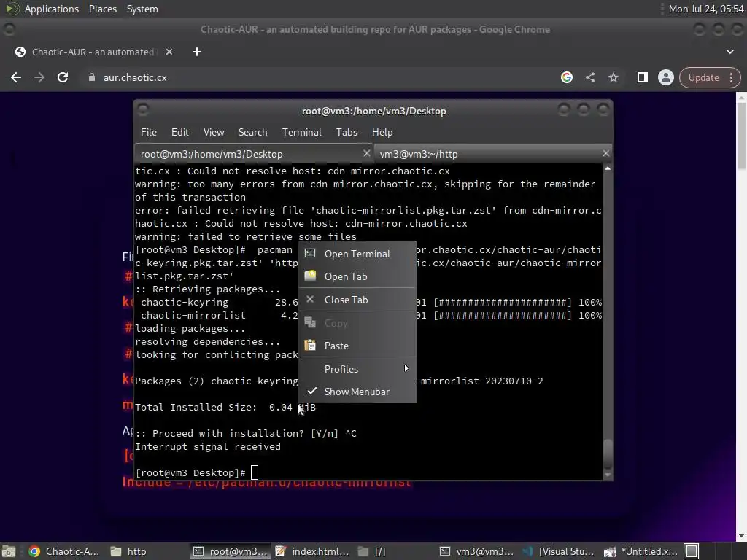Screen dimensions: 747x560
Task: Open the http folder taskbar item
Action: (128, 551)
